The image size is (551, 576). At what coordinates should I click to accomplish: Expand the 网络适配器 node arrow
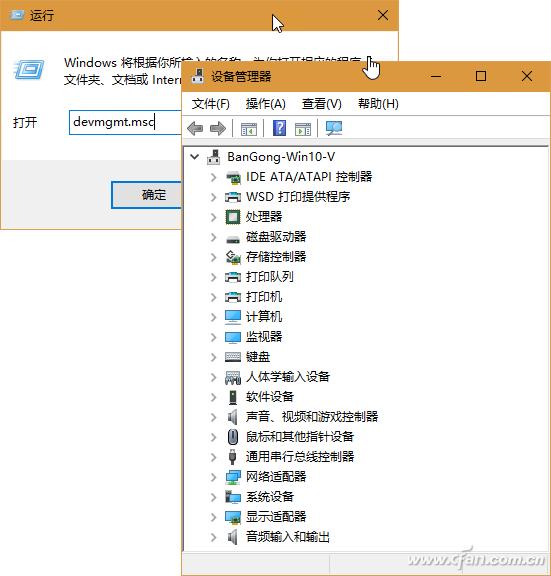[x=214, y=477]
